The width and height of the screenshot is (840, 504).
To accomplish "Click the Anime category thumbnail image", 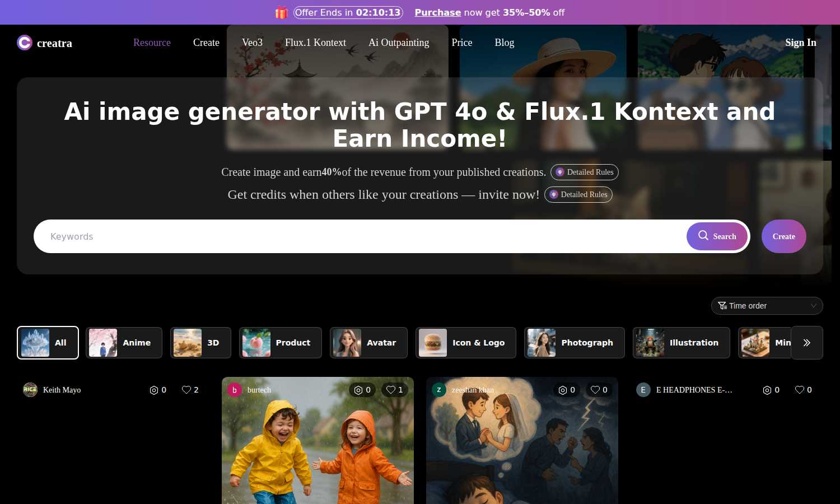I will (103, 343).
